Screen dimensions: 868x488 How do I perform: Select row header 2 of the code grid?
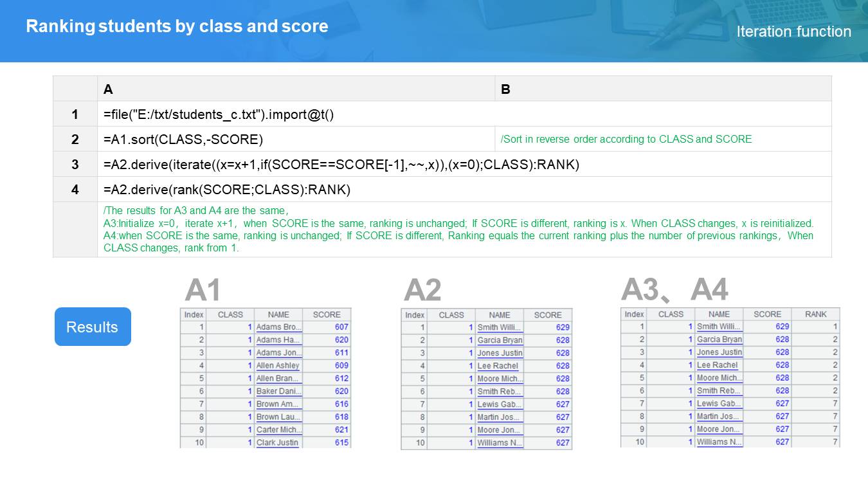point(75,139)
